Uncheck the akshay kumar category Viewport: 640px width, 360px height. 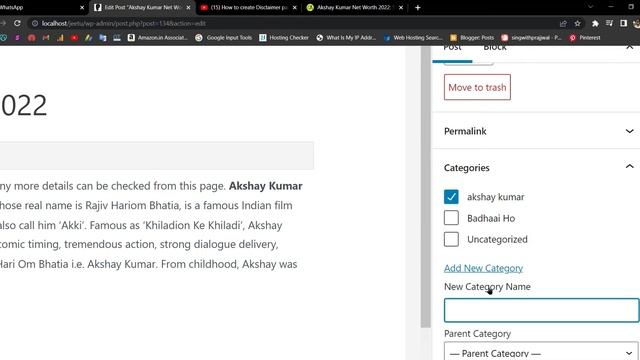[451, 197]
